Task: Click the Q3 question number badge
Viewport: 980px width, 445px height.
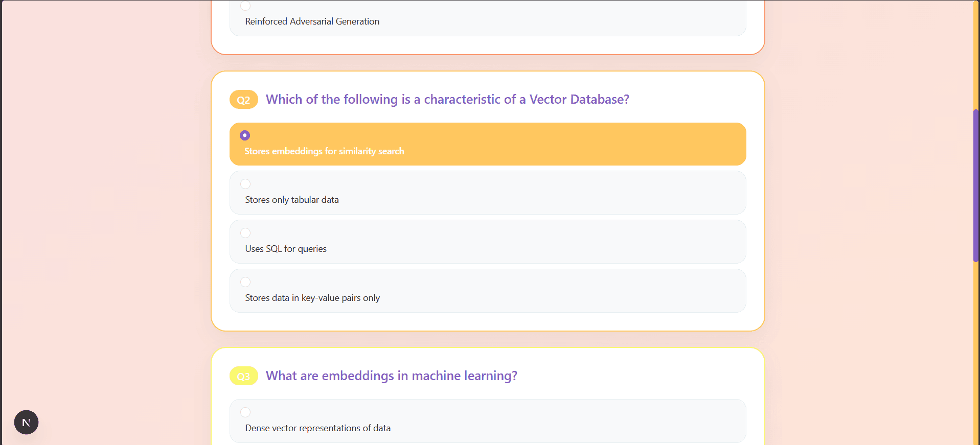Action: point(244,376)
